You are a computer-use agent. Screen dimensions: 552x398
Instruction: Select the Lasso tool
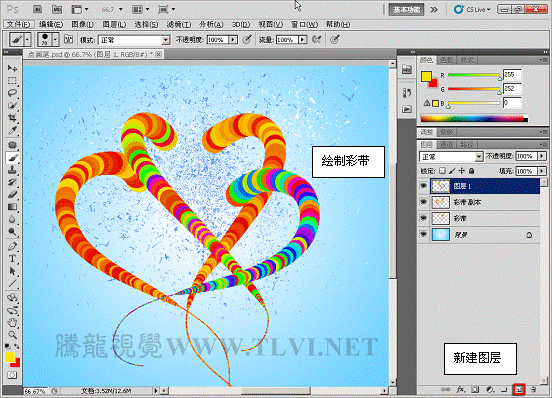click(x=12, y=93)
